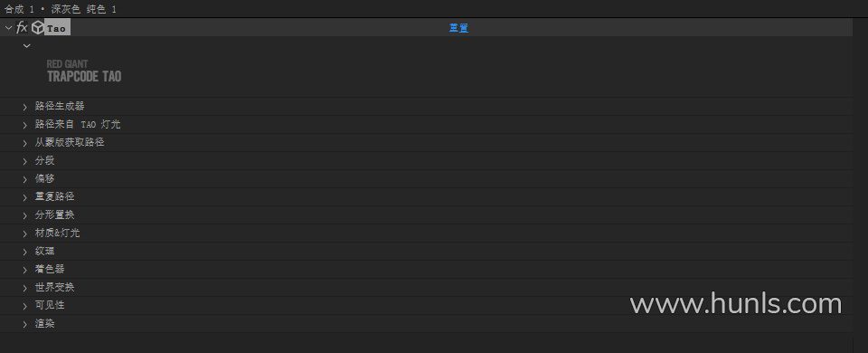Select the 偏移 label
The image size is (868, 353).
pos(45,178)
